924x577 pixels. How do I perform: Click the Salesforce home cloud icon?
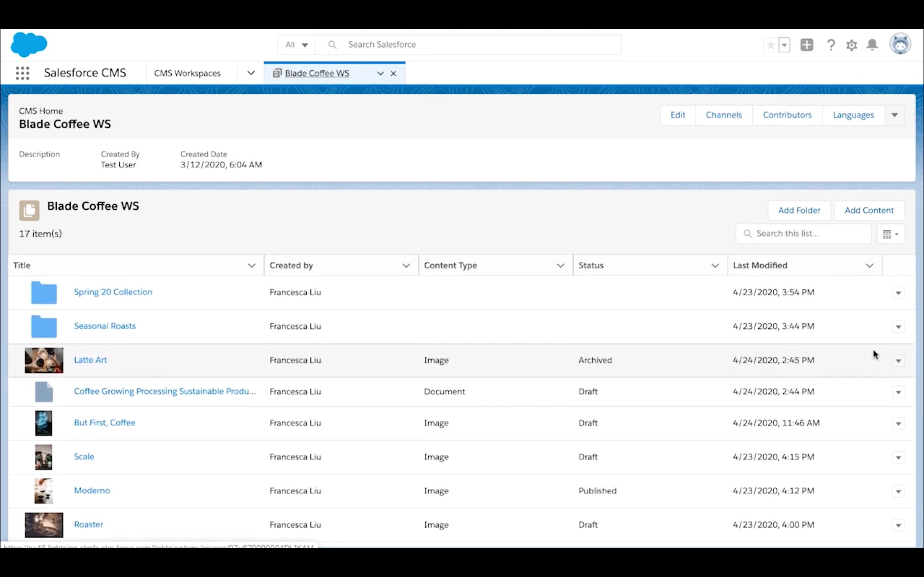[x=29, y=44]
